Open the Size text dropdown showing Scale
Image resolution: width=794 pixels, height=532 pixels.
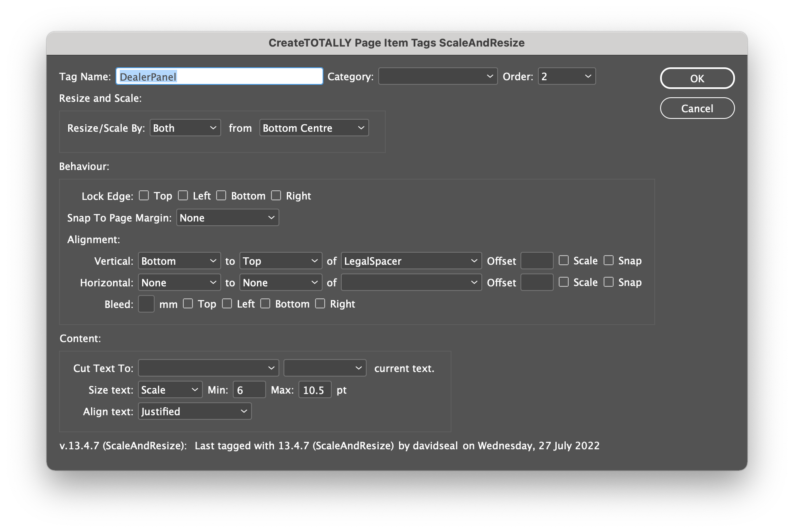170,389
